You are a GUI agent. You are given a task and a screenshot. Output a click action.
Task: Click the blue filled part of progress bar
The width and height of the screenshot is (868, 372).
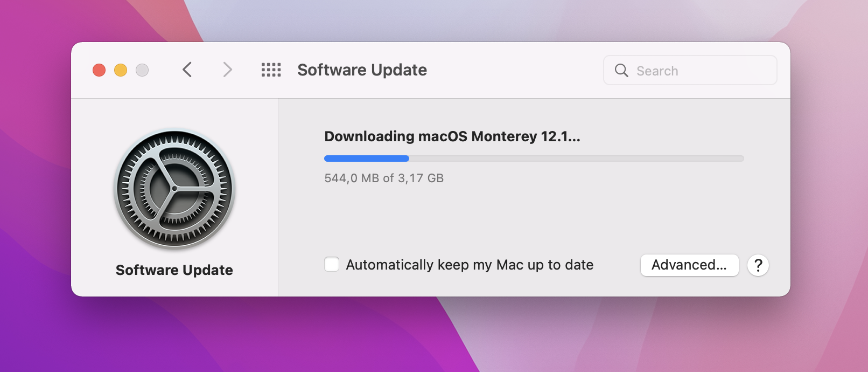click(366, 159)
